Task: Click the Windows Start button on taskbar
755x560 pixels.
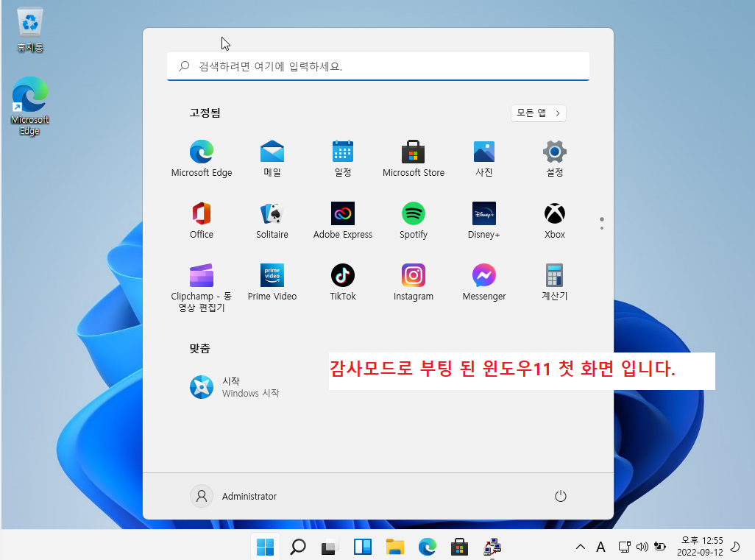Action: click(266, 547)
